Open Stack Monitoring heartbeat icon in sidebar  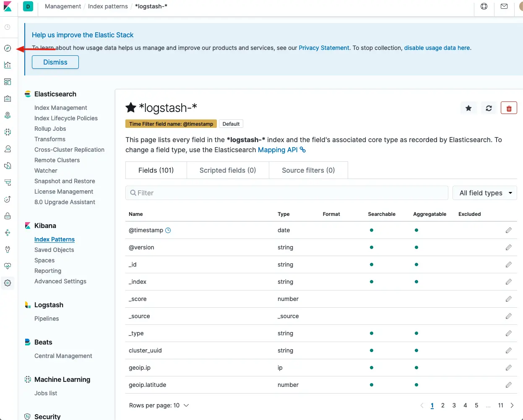point(8,266)
